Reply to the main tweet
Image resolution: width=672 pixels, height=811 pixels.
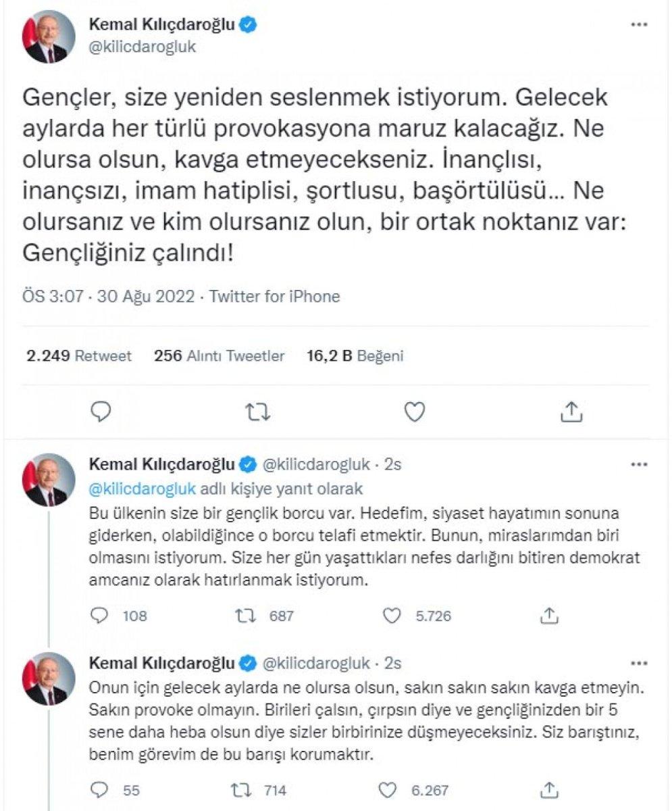pyautogui.click(x=100, y=410)
